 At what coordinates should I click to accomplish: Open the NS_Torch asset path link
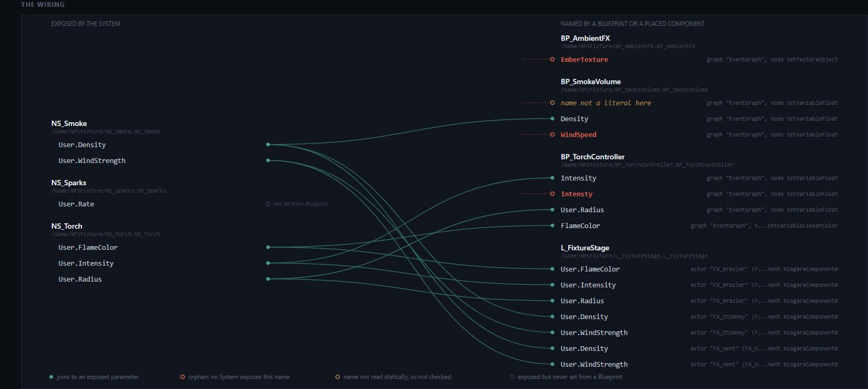coord(106,234)
